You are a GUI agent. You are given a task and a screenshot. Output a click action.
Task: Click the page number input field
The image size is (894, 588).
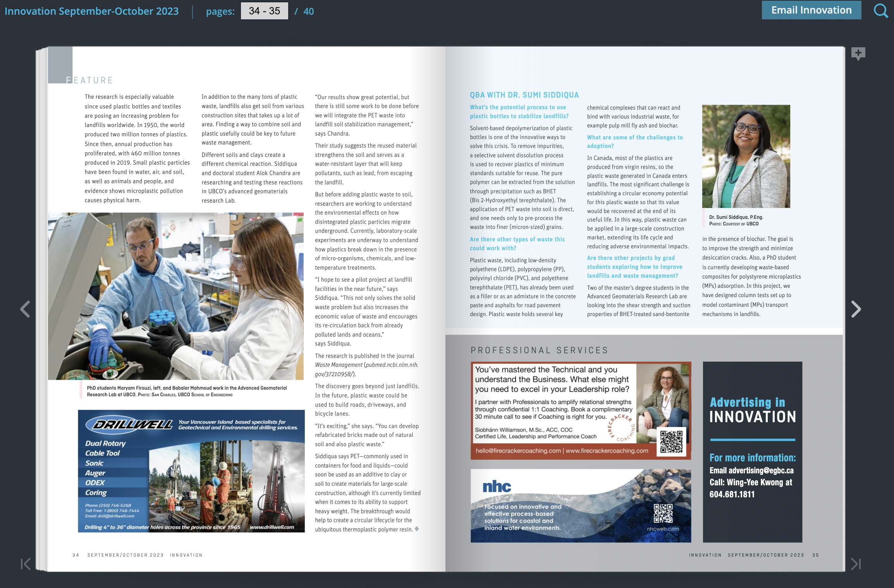pos(264,11)
